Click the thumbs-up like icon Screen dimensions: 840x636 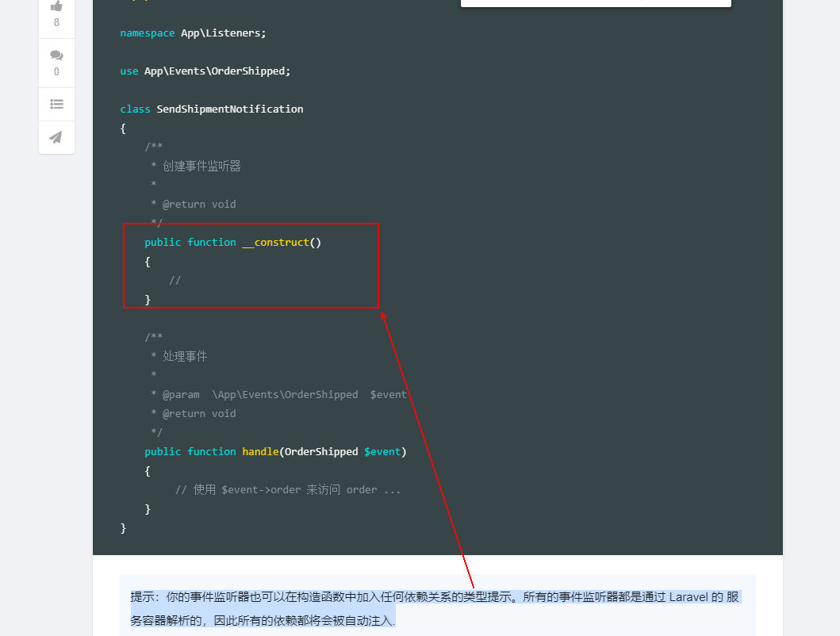(56, 6)
